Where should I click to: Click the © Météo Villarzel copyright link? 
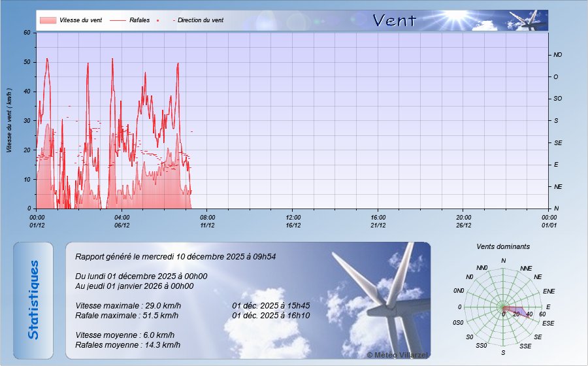tap(398, 354)
